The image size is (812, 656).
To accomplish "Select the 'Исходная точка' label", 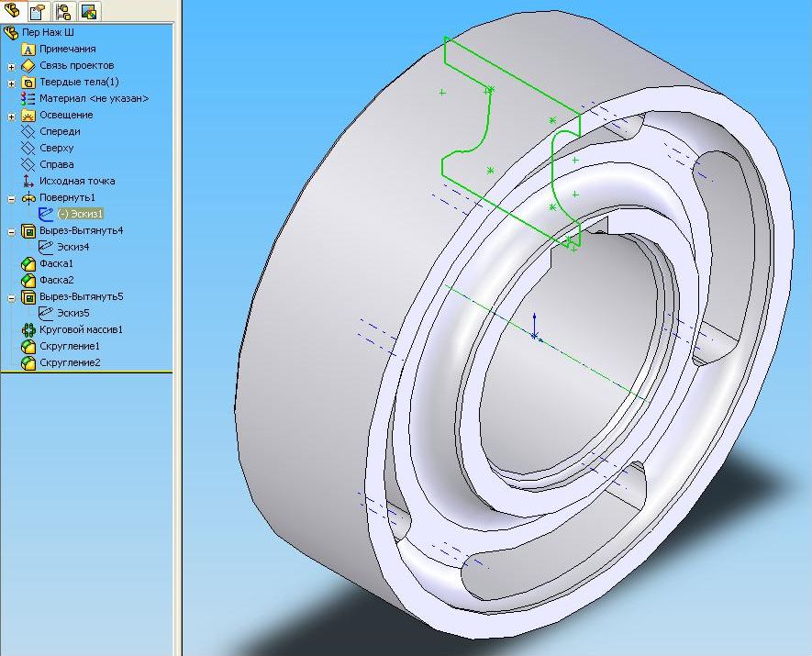I will point(77,182).
